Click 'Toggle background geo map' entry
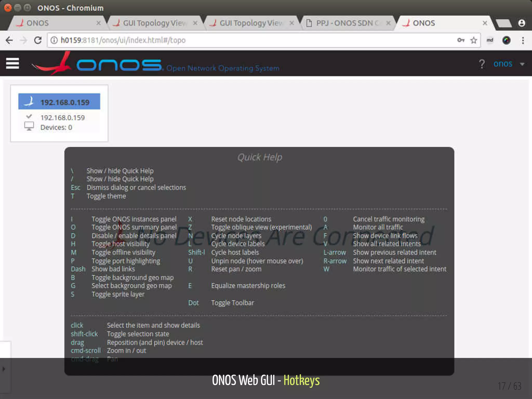532x399 pixels. click(132, 277)
